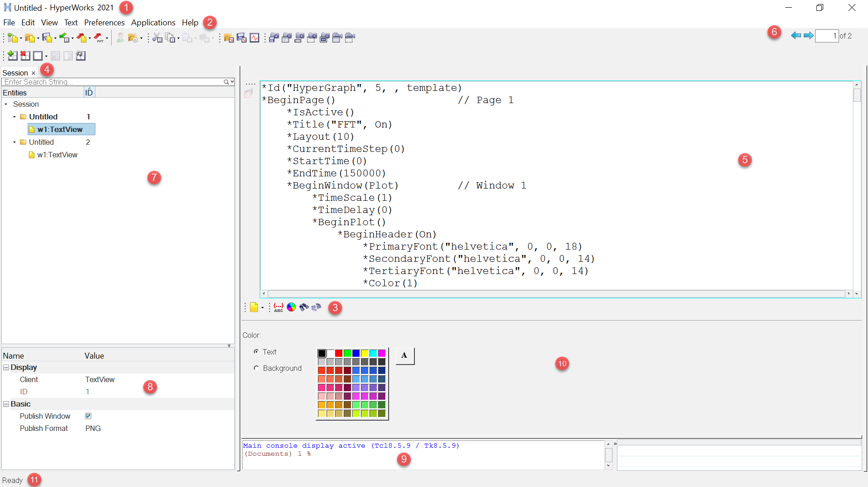Collapse the Display property group
Viewport: 868px width, 487px height.
click(6, 368)
